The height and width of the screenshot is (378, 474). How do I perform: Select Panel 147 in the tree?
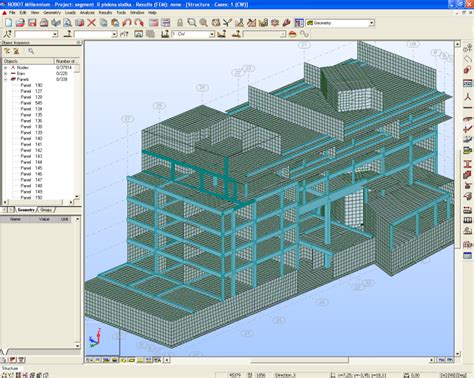tap(31, 180)
